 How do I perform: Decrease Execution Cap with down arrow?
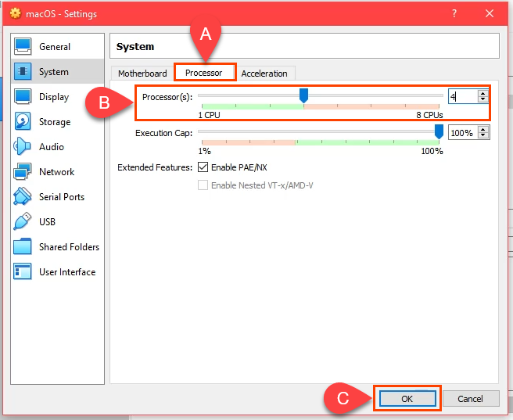tap(483, 136)
